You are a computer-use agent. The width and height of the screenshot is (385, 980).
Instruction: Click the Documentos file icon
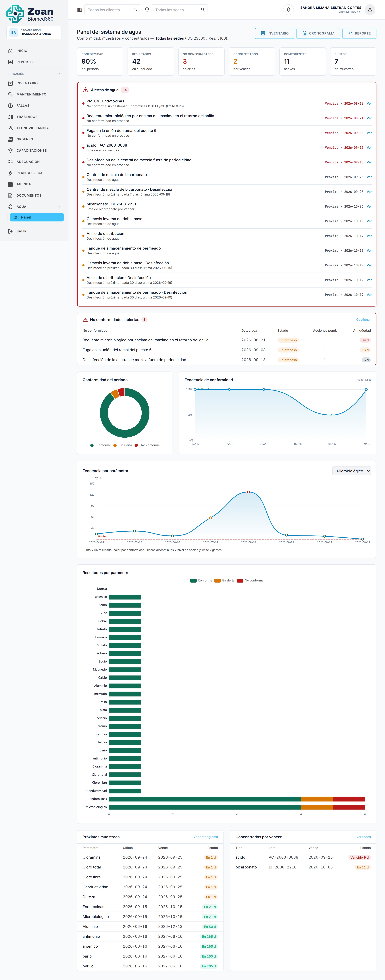(x=10, y=196)
